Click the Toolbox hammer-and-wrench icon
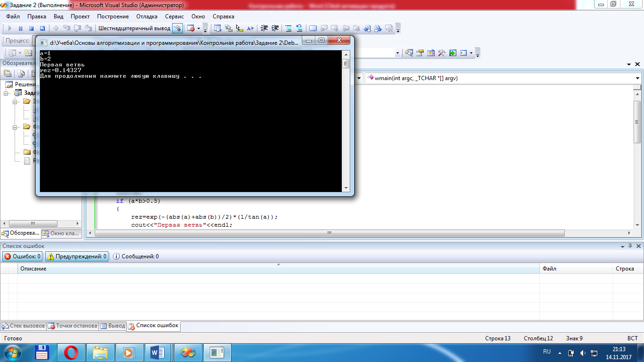 click(441, 53)
